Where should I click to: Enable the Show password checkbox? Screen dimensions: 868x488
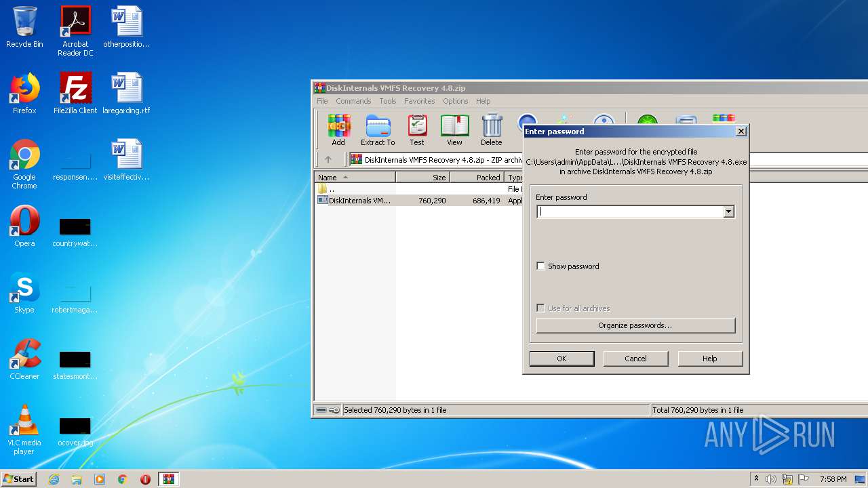[540, 266]
